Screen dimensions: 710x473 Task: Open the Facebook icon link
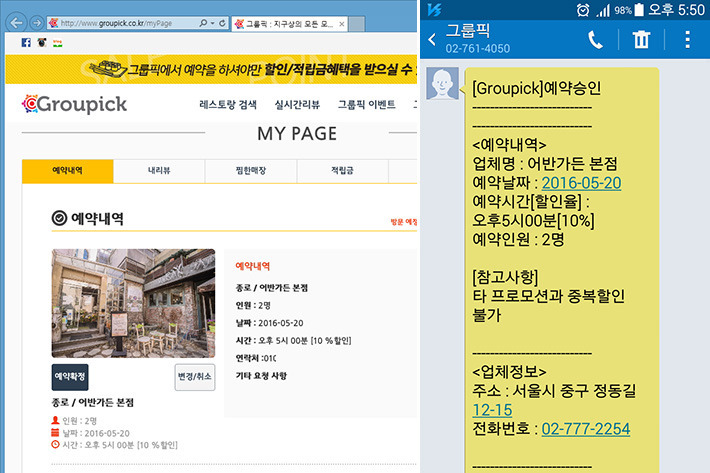point(26,43)
